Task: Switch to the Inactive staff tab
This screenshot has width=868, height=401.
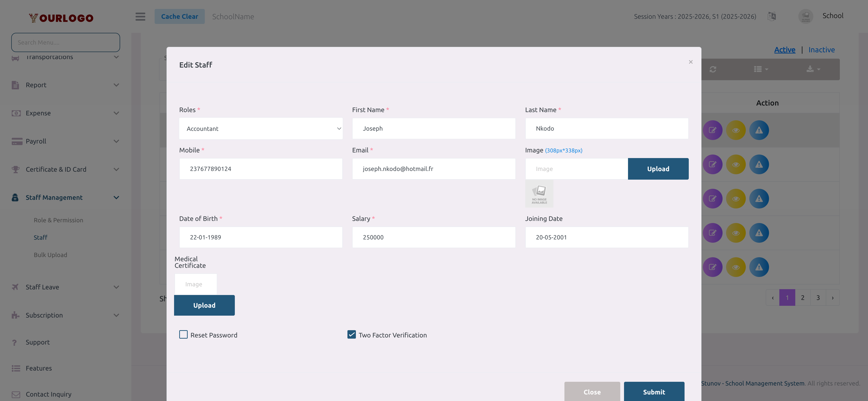Action: (x=822, y=49)
